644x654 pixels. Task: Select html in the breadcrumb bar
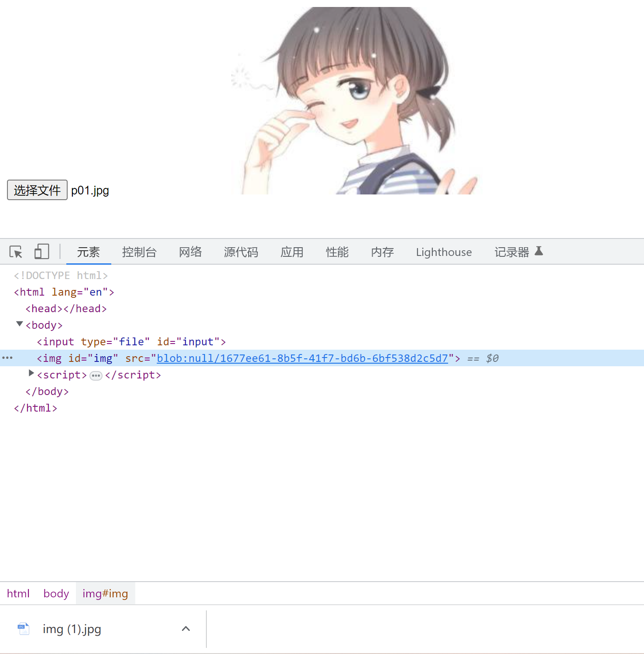[18, 593]
